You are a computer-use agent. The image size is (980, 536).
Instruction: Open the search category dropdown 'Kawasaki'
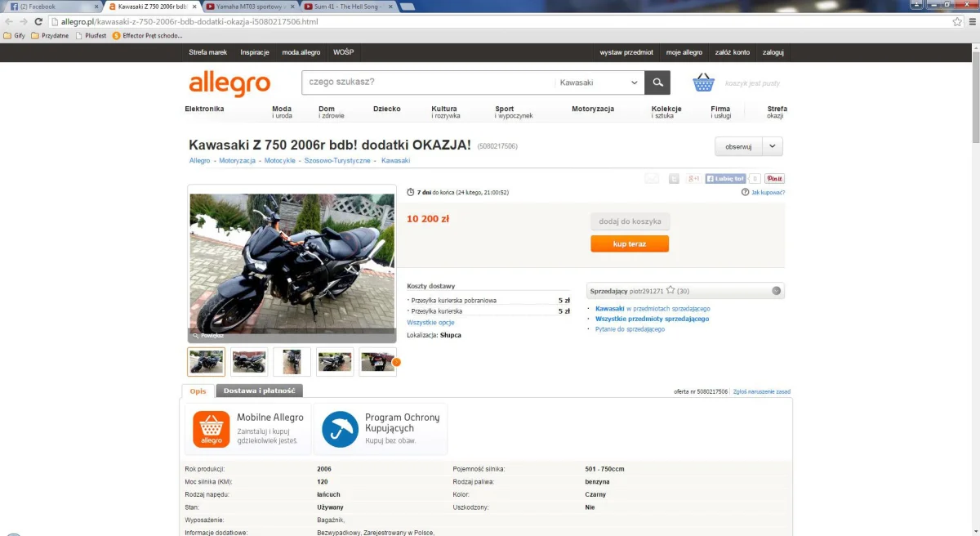point(599,83)
